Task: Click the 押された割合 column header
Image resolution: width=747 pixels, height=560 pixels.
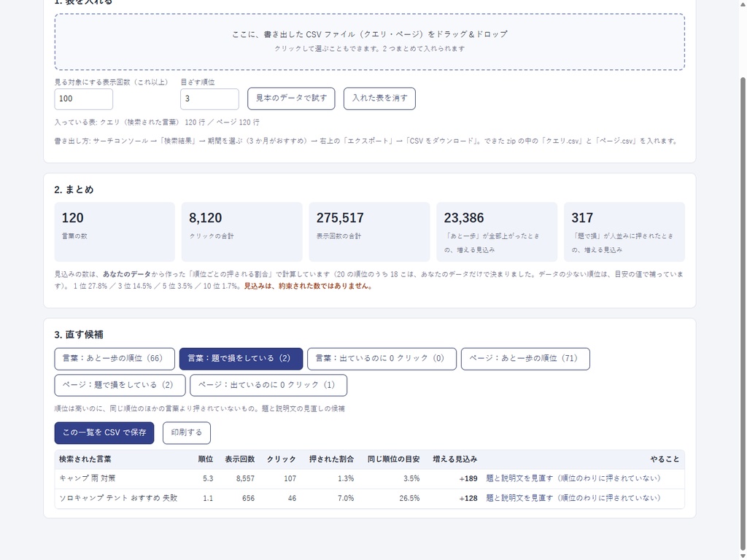Action: point(332,459)
